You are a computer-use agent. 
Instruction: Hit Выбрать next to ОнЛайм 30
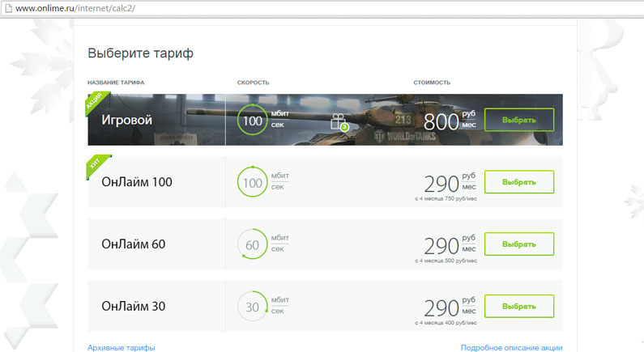(x=518, y=307)
